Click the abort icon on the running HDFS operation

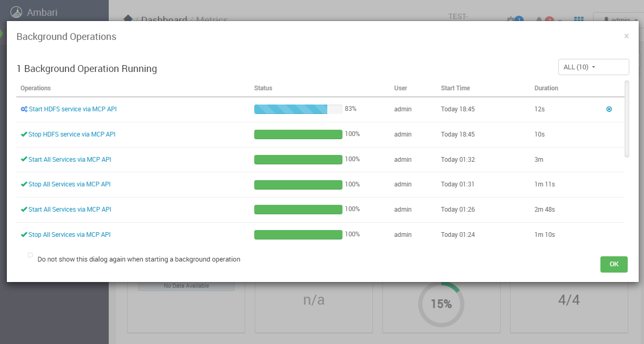coord(609,109)
